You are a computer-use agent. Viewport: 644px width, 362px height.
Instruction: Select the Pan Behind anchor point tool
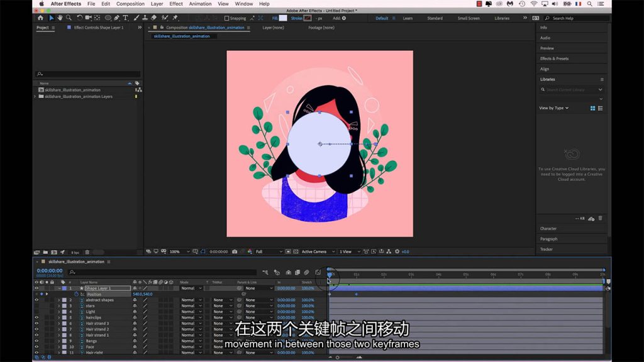(x=97, y=18)
